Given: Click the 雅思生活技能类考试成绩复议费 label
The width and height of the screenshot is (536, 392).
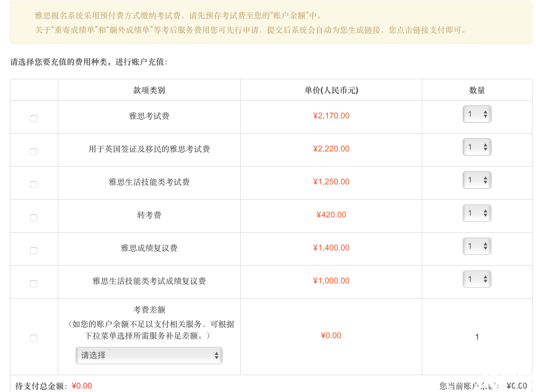Looking at the screenshot, I should 149,281.
